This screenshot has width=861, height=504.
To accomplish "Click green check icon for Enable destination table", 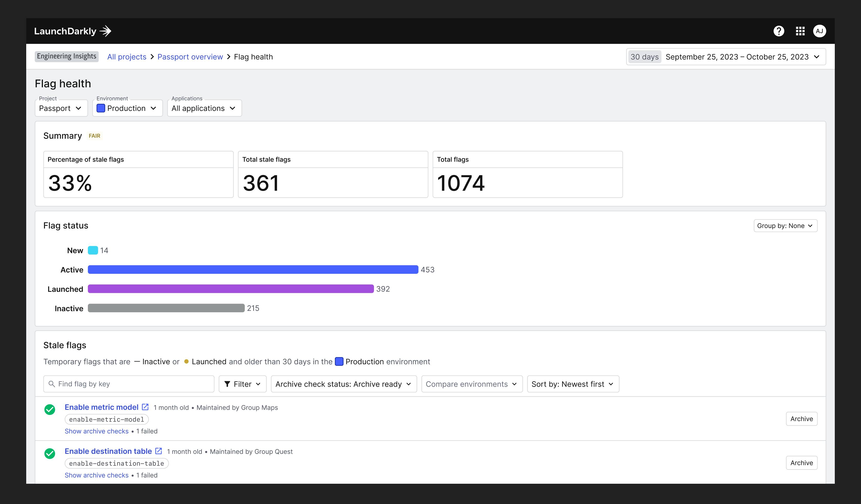I will tap(50, 453).
